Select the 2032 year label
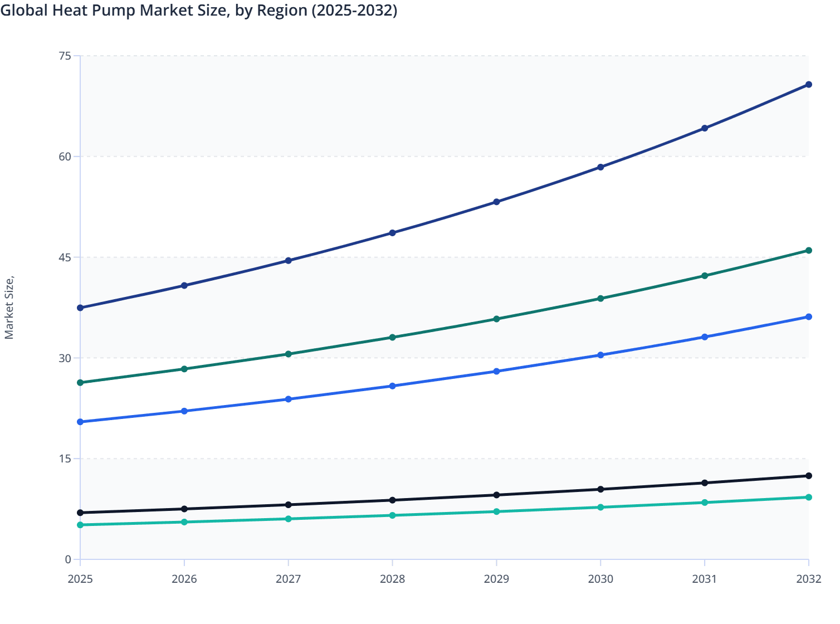This screenshot has width=840, height=624. coord(809,580)
